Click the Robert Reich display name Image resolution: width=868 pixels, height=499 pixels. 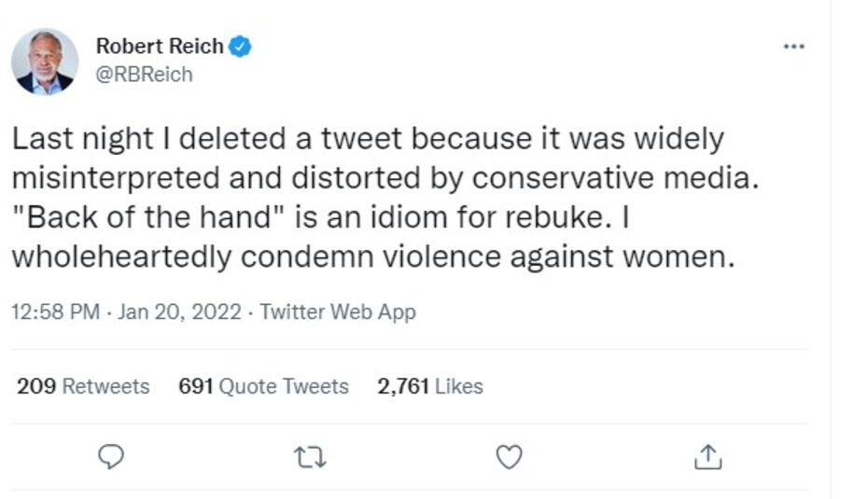pyautogui.click(x=160, y=46)
